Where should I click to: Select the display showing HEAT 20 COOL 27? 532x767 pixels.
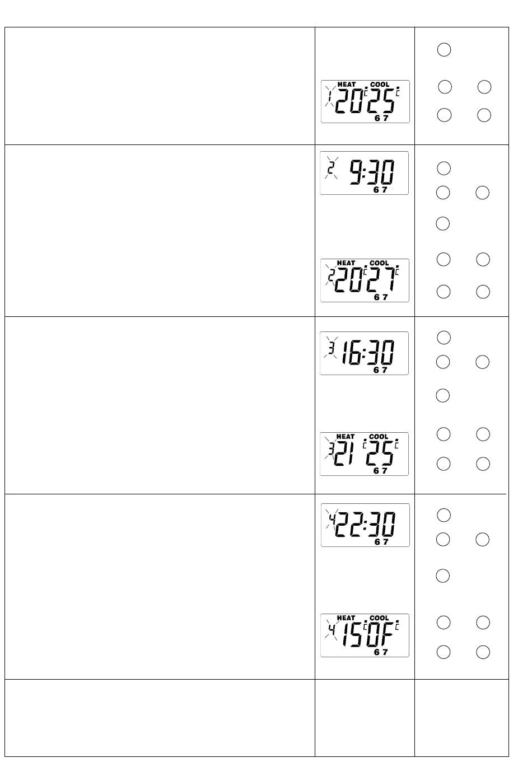tap(365, 280)
